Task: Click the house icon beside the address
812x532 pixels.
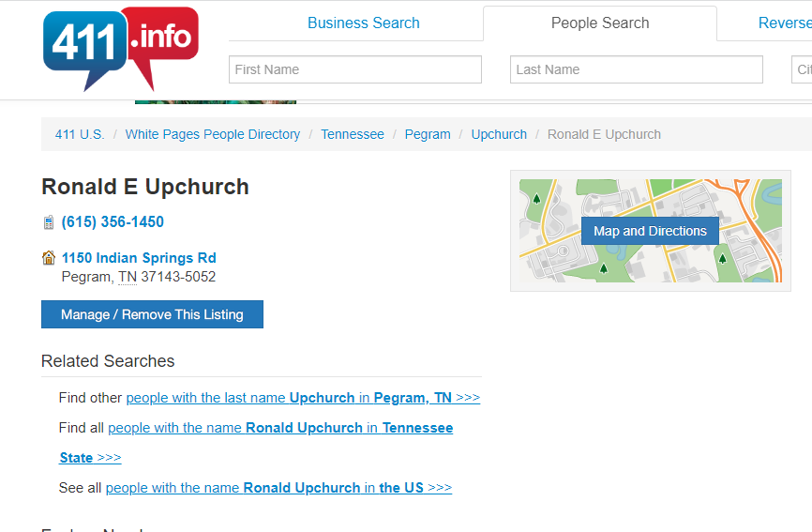Action: pos(49,258)
